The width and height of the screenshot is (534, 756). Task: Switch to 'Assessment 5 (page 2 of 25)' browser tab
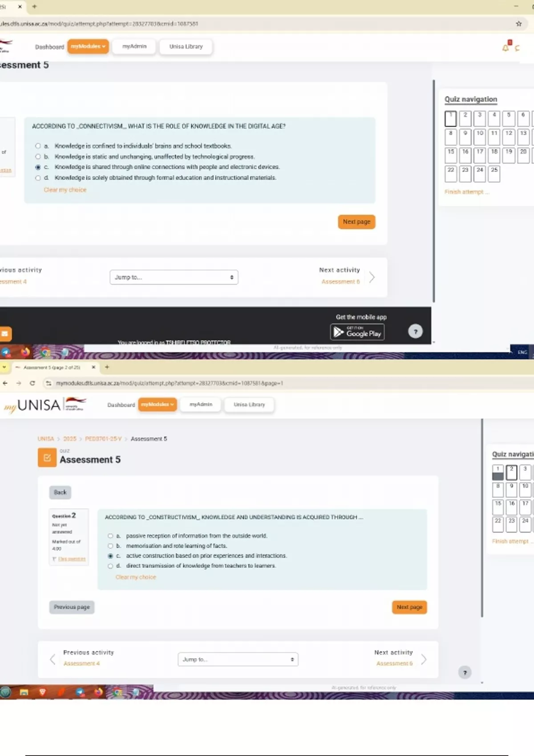click(52, 367)
